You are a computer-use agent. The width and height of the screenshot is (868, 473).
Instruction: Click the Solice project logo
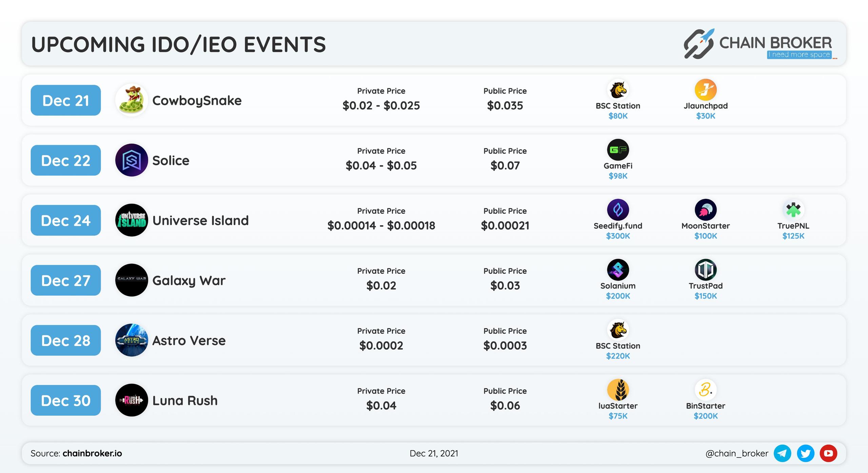click(x=132, y=160)
